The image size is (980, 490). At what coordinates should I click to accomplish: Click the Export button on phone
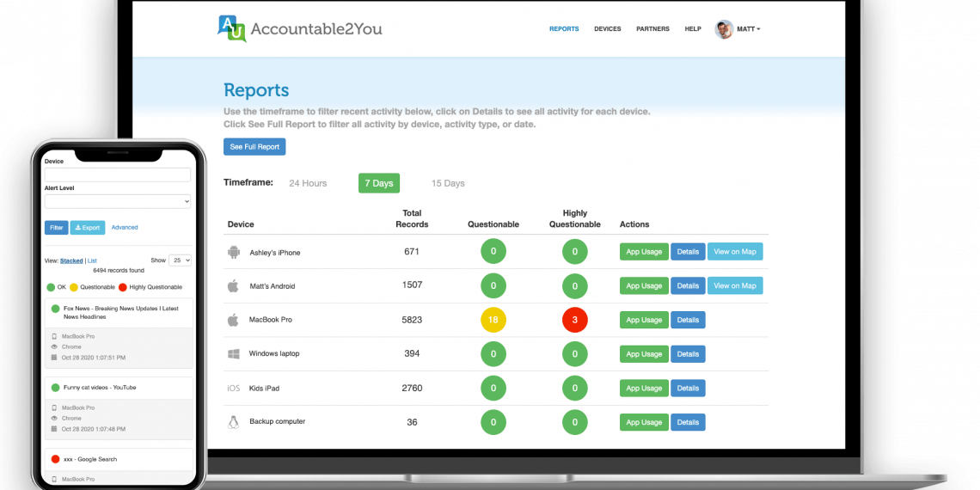[88, 228]
